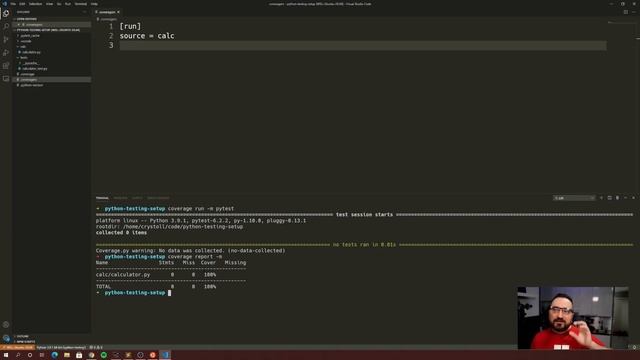Viewport: 640px width, 360px height.
Task: Open Microsoft Store from the taskbar
Action: (x=79, y=355)
